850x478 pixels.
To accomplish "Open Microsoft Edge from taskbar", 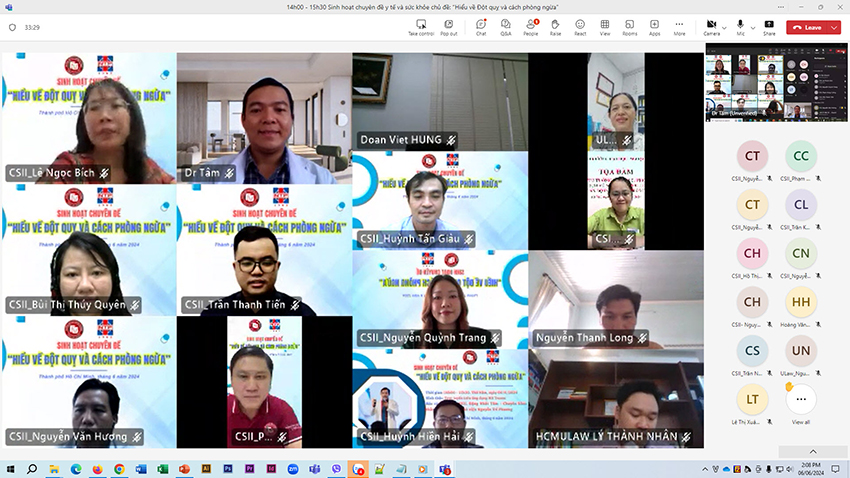I will (x=76, y=469).
